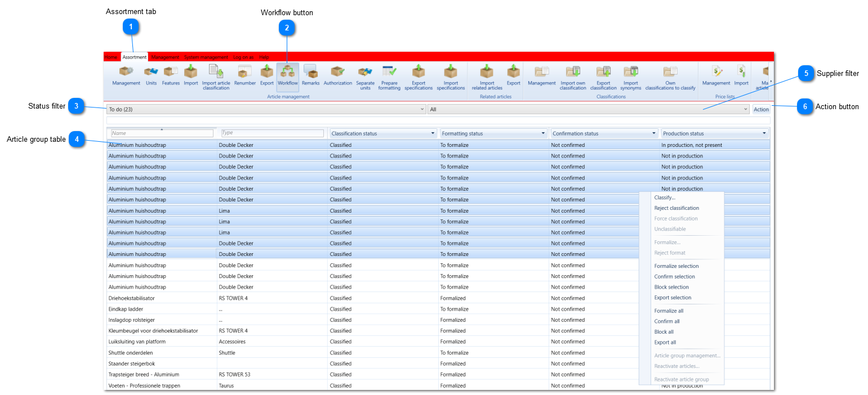Open the System management tab
Image resolution: width=868 pixels, height=395 pixels.
(206, 57)
